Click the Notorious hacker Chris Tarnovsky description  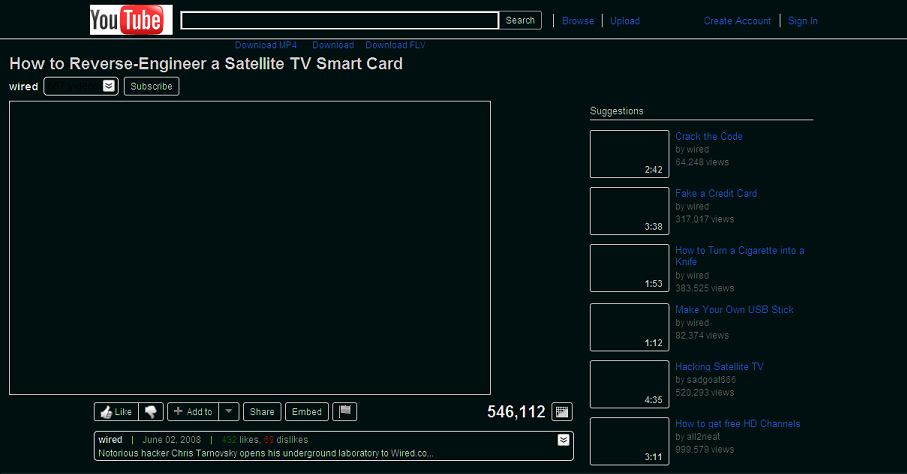[x=266, y=453]
